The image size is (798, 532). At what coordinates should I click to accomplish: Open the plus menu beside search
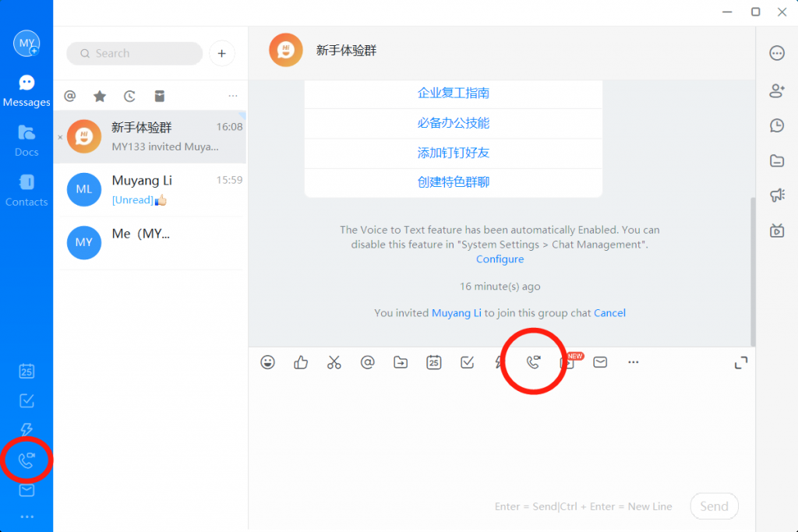[222, 54]
